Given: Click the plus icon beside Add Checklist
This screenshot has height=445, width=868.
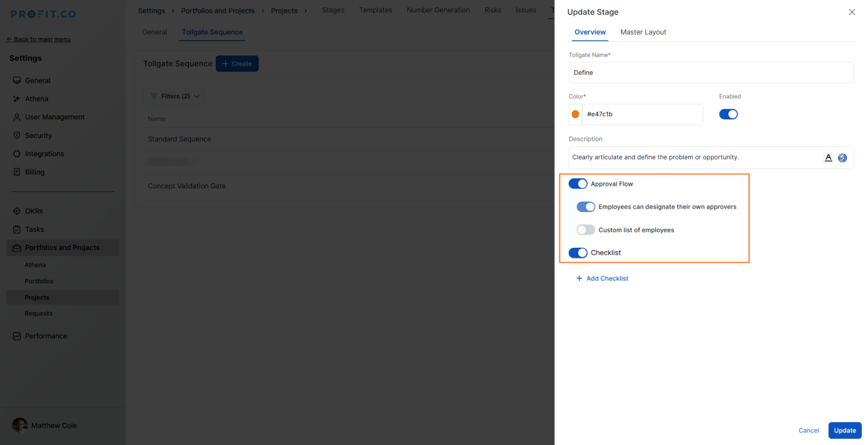Looking at the screenshot, I should 579,278.
